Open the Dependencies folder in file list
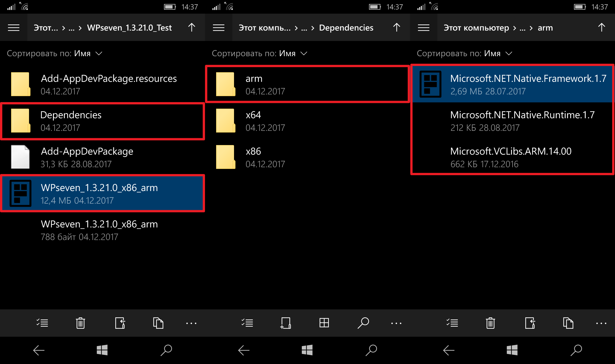615x364 pixels. coord(102,121)
